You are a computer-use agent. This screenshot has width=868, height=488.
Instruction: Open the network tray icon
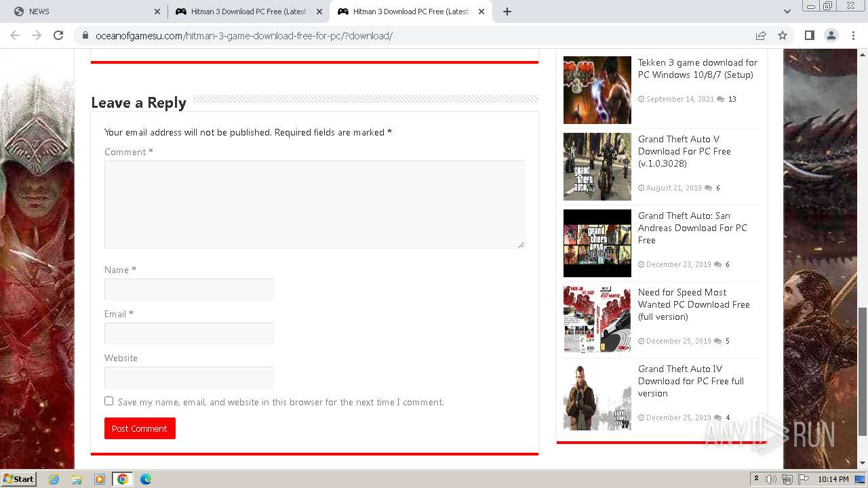tap(787, 479)
